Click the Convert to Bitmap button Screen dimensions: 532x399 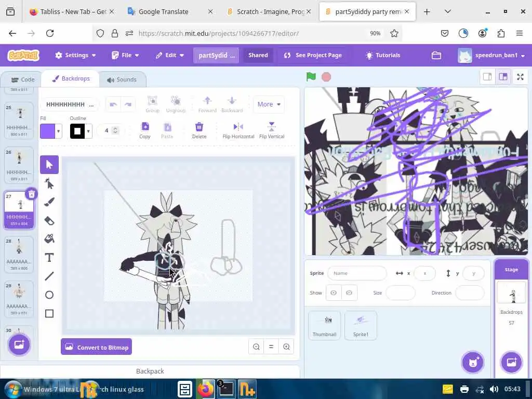(96, 347)
